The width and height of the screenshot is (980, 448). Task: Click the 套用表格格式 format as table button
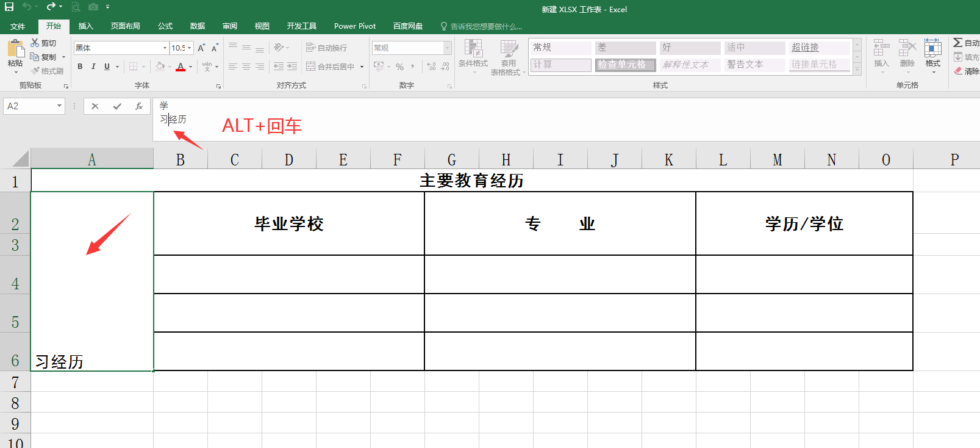[x=508, y=57]
